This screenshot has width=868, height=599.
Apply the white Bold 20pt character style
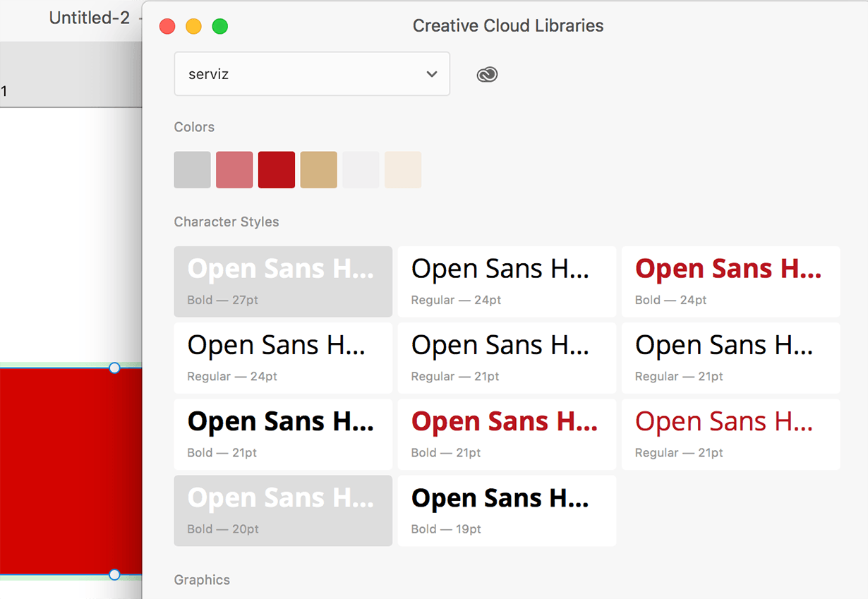(x=283, y=511)
